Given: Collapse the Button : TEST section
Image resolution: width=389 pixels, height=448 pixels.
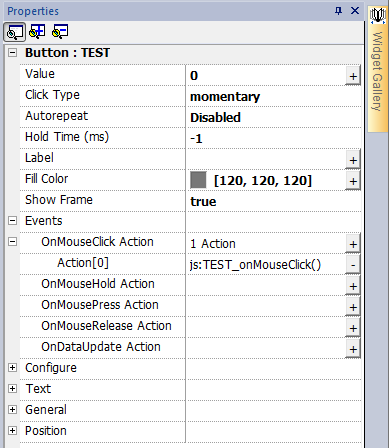Looking at the screenshot, I should click(x=13, y=53).
